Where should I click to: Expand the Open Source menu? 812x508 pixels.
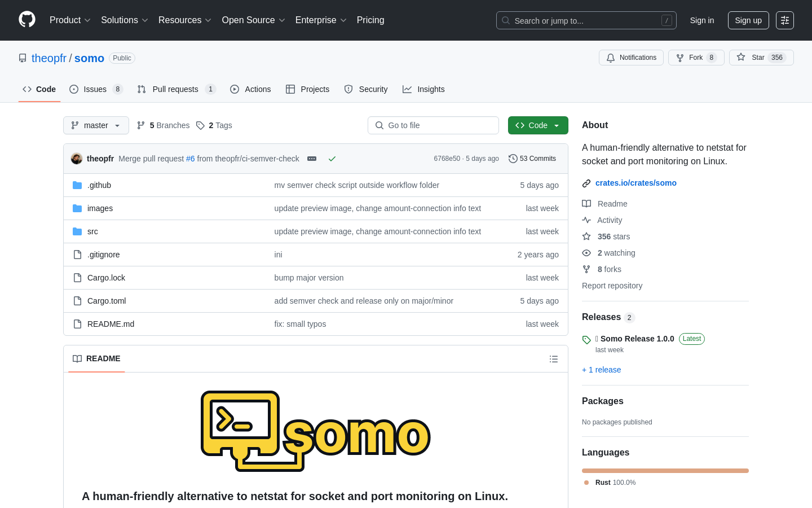pyautogui.click(x=254, y=20)
